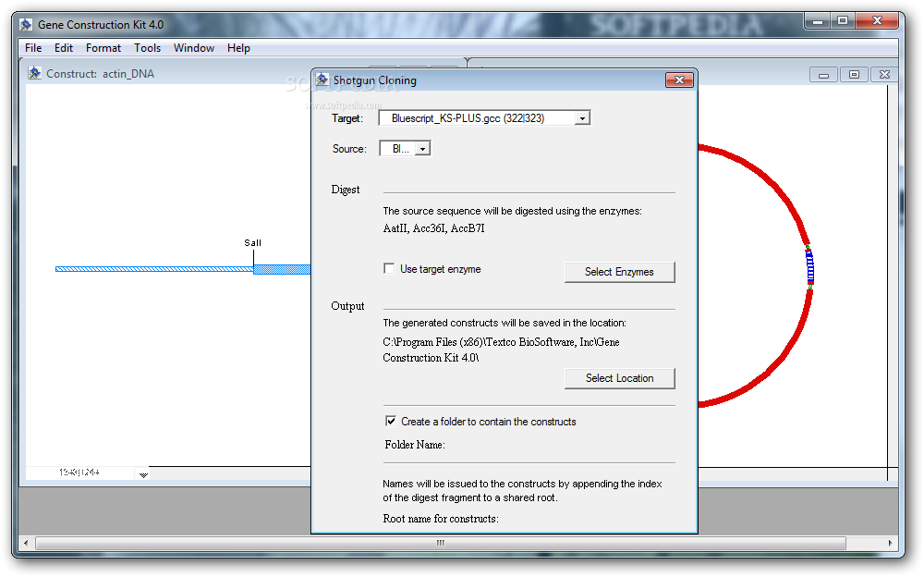Click the actin_DNA construct window icon

point(35,73)
